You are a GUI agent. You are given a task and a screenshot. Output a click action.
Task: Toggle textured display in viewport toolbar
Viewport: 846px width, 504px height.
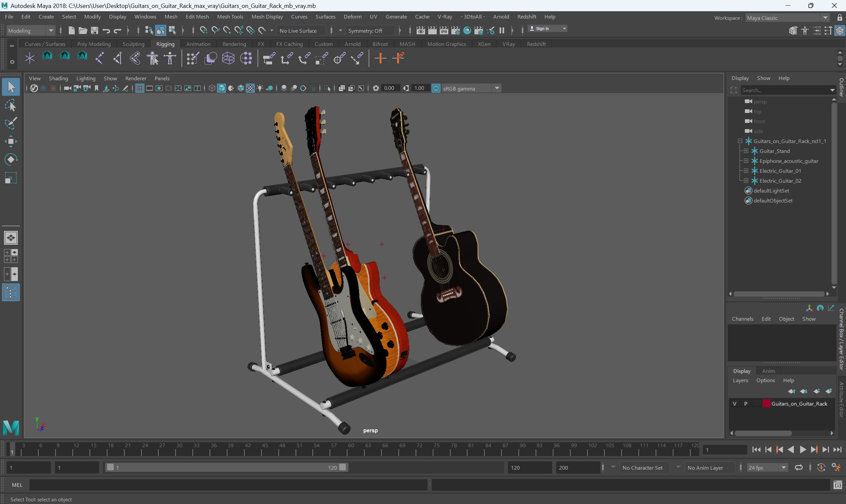(x=250, y=88)
